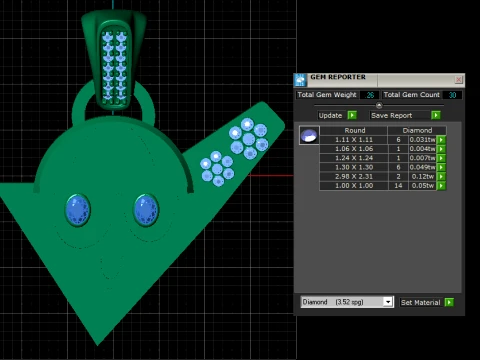The image size is (480, 360).
Task: Click the count 14 cell
Action: (398, 186)
